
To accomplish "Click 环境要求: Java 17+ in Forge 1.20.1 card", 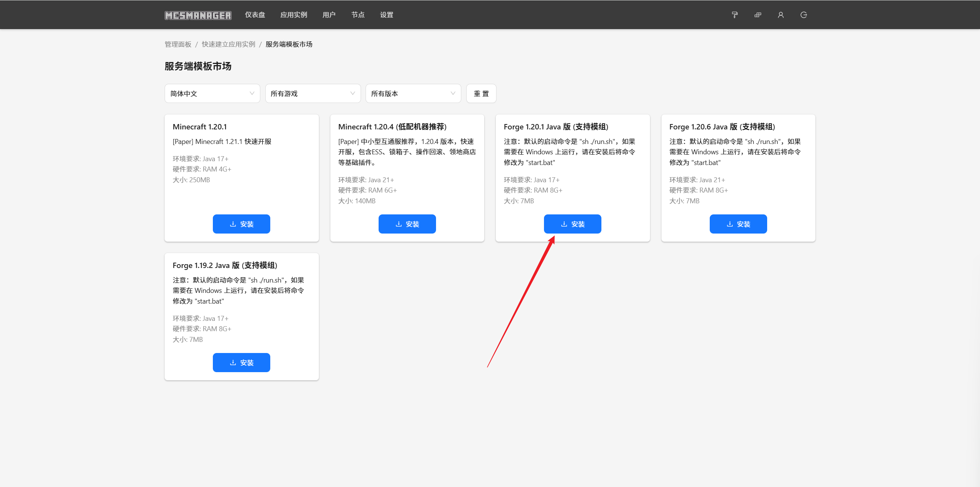I will point(532,180).
